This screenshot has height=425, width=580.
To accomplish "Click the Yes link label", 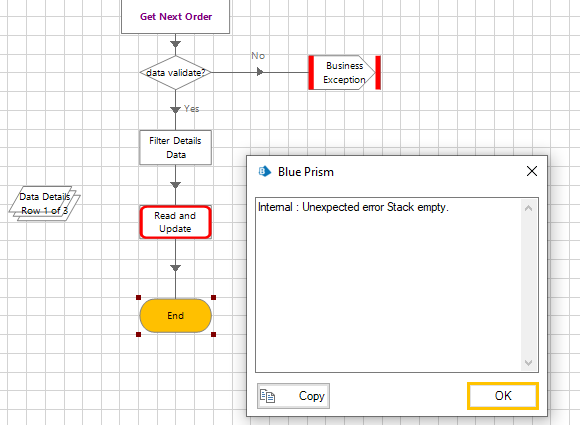I will pos(192,109).
